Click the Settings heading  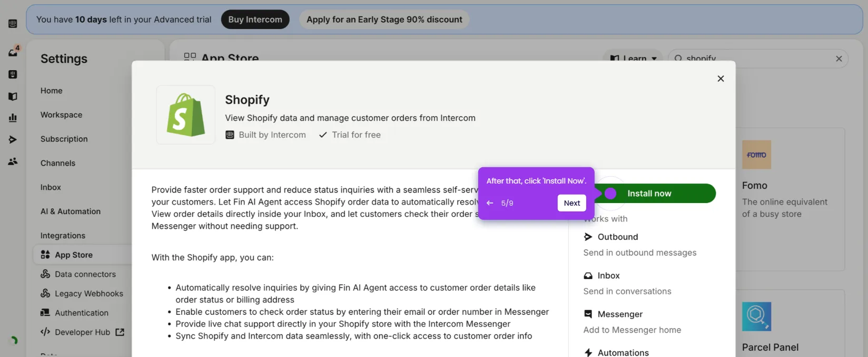tap(64, 59)
